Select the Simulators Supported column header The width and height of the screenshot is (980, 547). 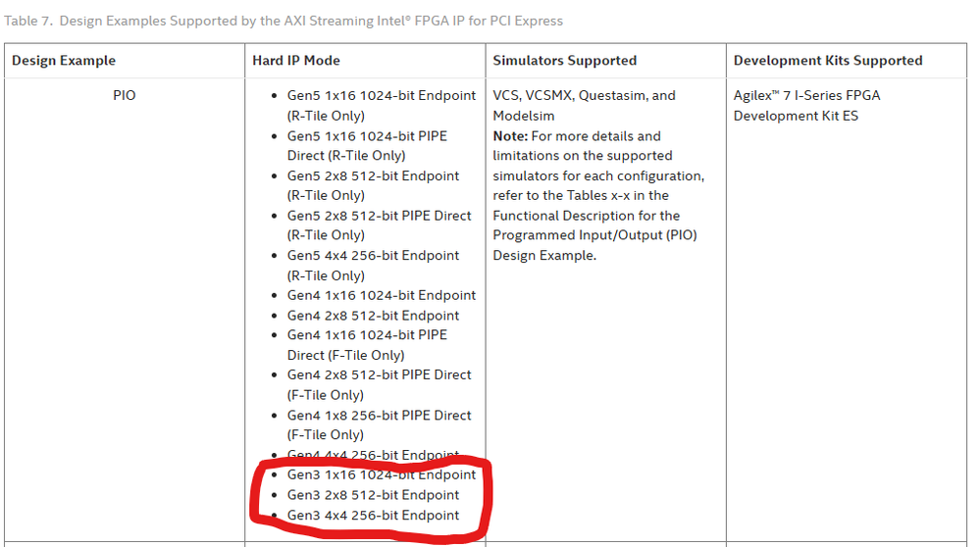click(x=564, y=61)
